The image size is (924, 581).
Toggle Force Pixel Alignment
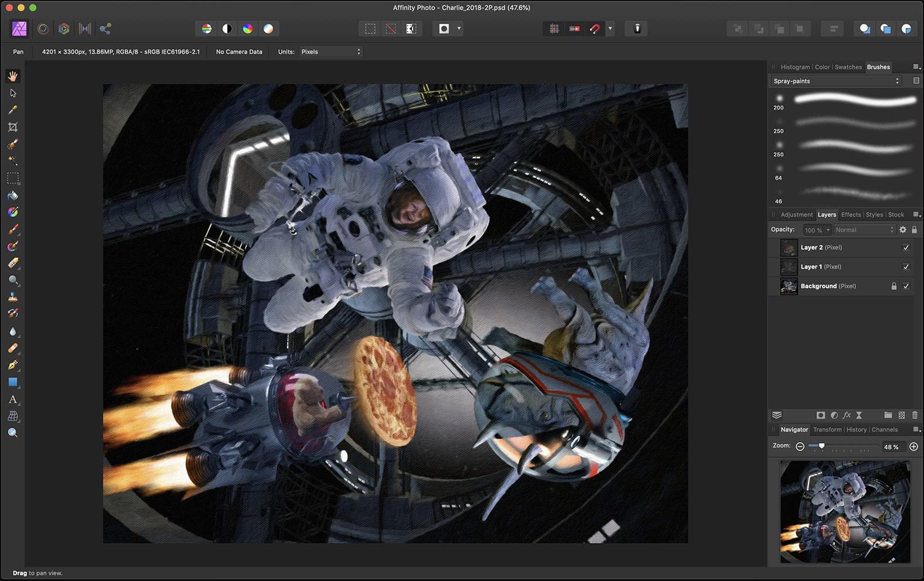[575, 29]
